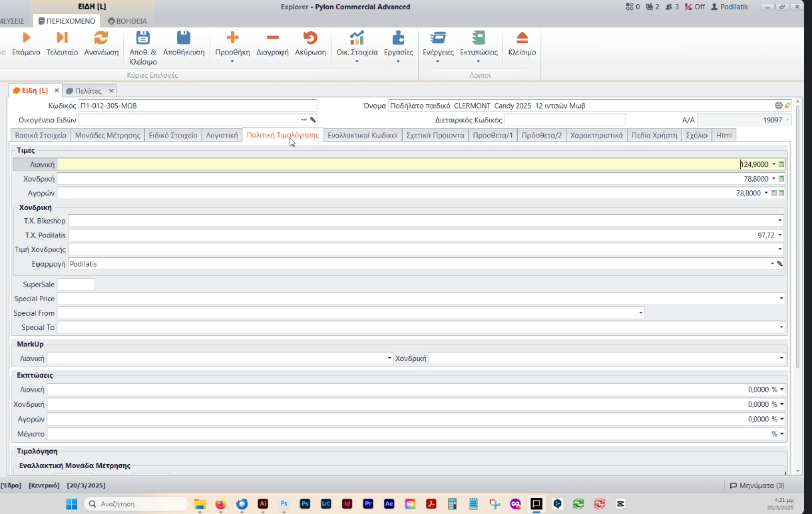Click the SuperSale input field
The image size is (812, 514).
tap(76, 285)
